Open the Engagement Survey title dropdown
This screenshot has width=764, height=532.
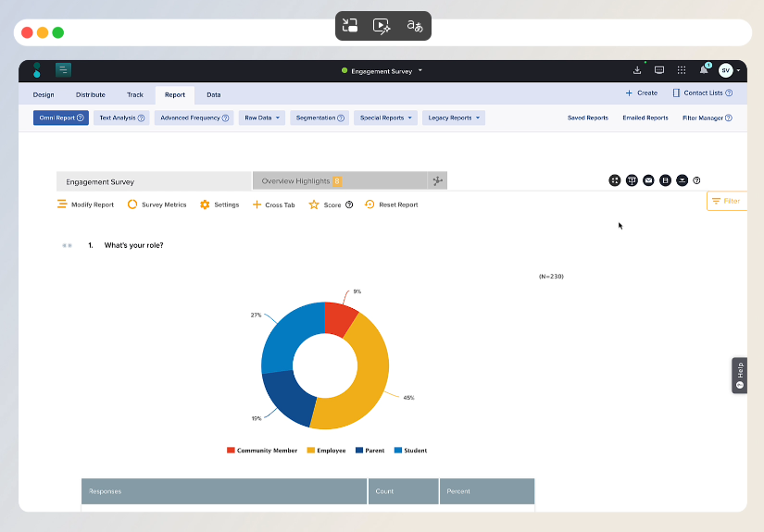point(382,70)
